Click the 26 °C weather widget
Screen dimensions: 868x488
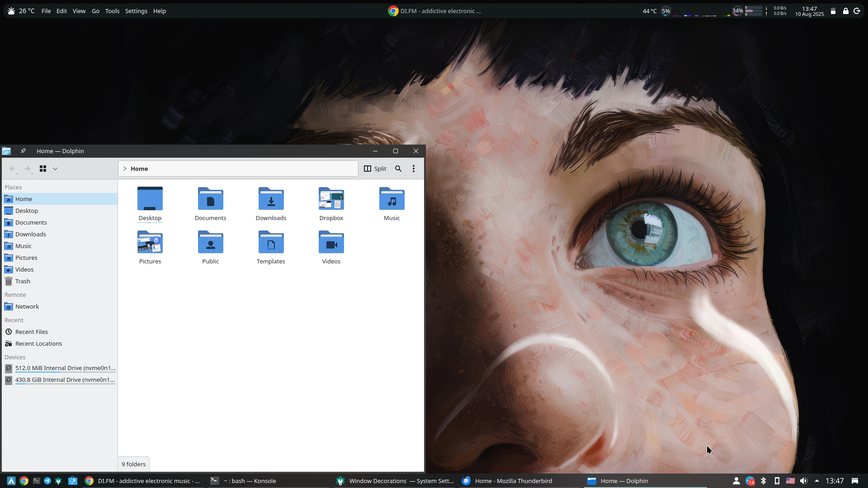[21, 11]
